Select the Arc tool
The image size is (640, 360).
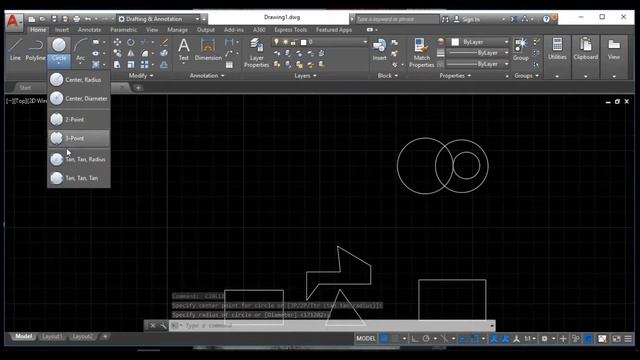(x=80, y=49)
